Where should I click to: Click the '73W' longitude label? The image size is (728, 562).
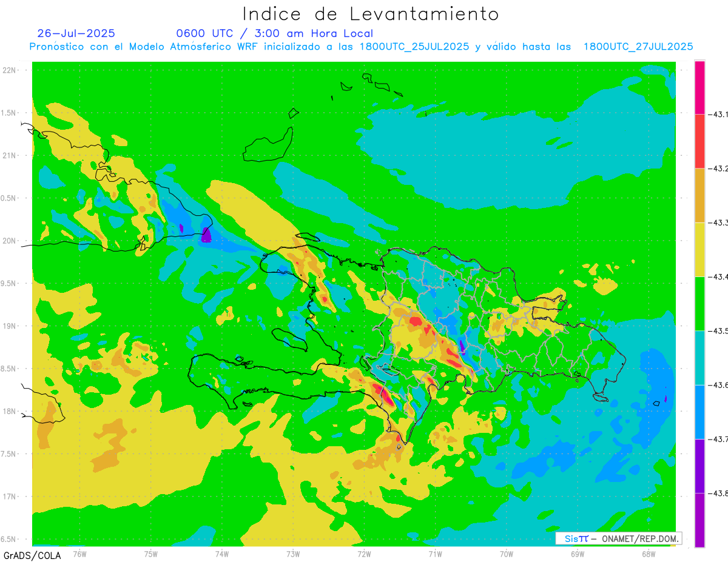coord(293,554)
